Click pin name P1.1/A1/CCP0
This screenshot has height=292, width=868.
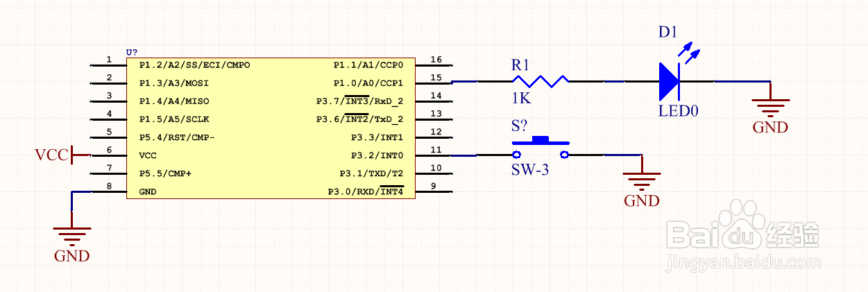pos(368,65)
